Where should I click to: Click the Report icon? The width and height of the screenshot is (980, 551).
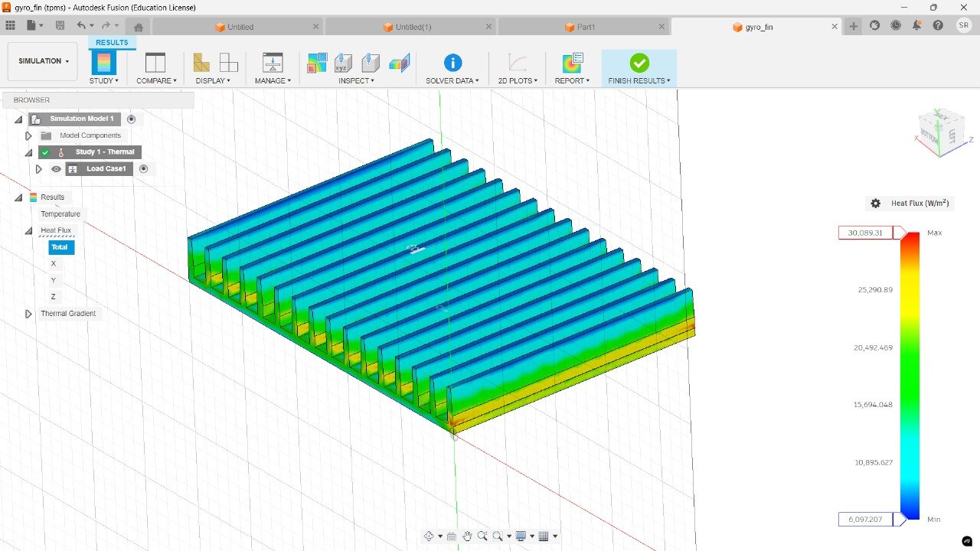point(572,63)
